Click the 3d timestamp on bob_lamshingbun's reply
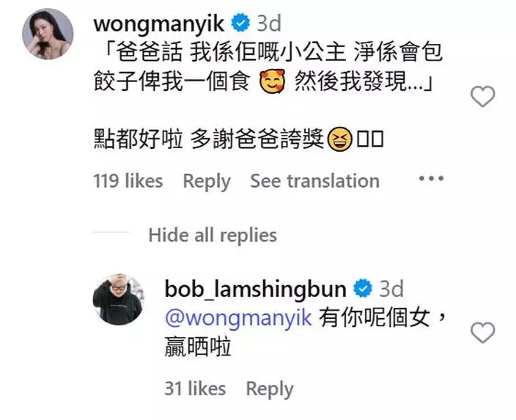Screen dimensions: 516x420 [x=391, y=289]
